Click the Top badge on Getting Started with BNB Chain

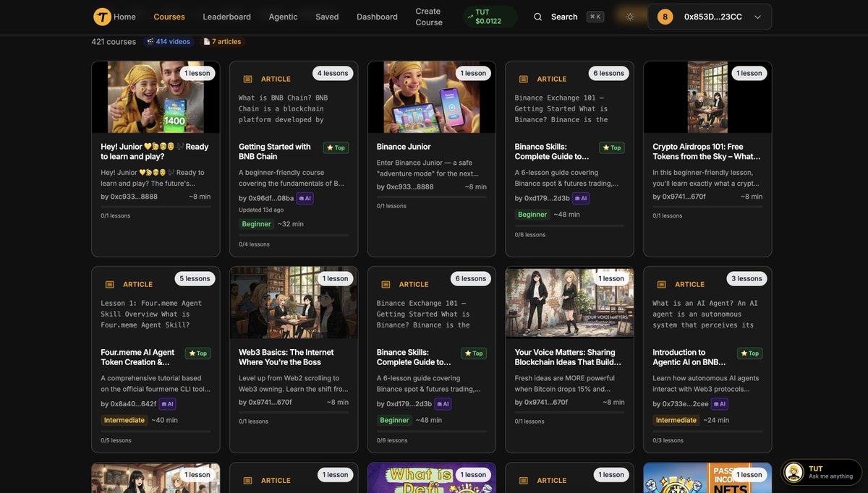click(x=336, y=147)
